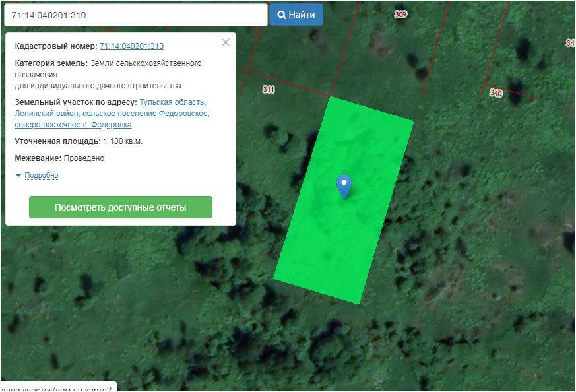Click inside the cadastral number search field
The image size is (576, 392).
(134, 15)
